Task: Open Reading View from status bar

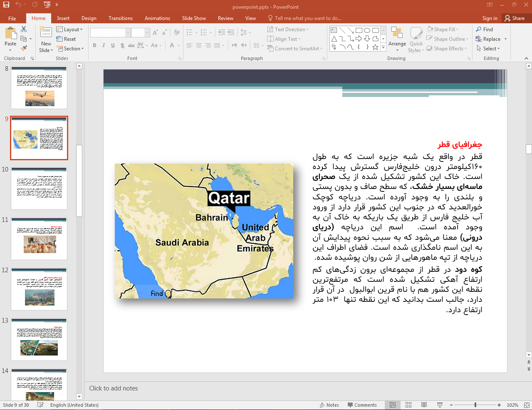Action: point(424,405)
